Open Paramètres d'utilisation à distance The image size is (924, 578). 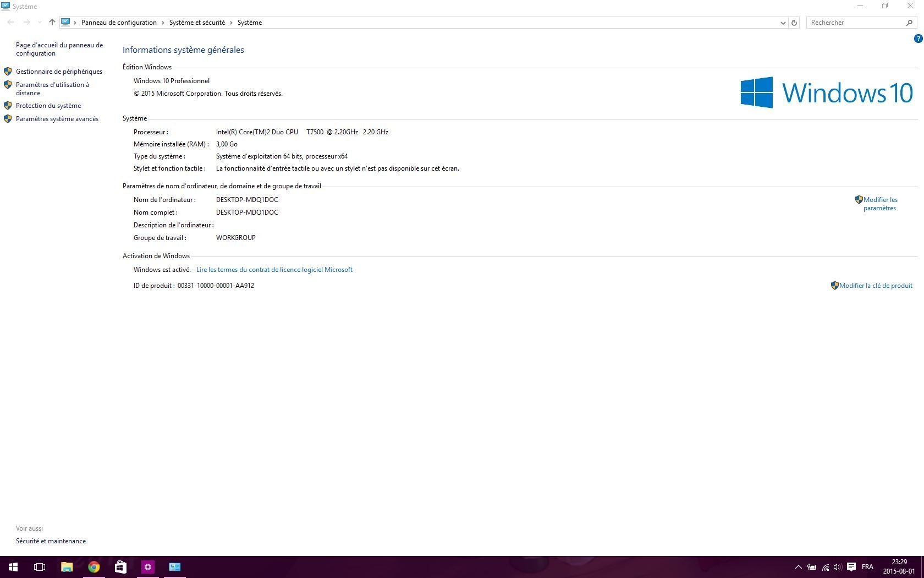click(52, 89)
